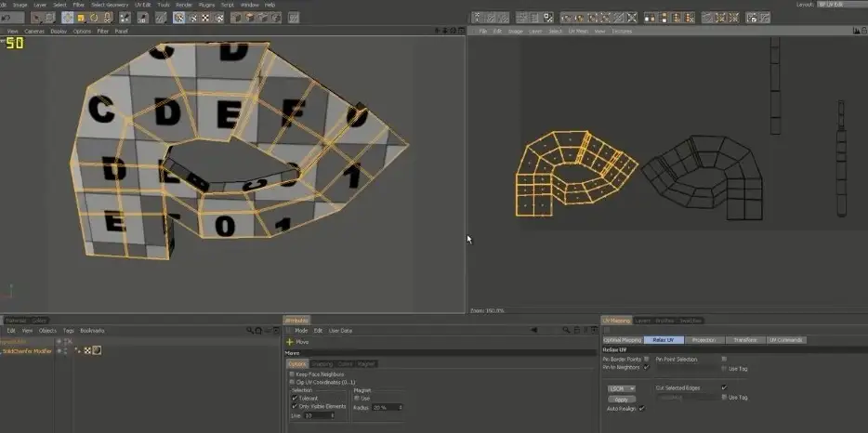Viewport: 868px width, 433px height.
Task: Activate the yellow Scale tool icon
Action: [x=81, y=19]
